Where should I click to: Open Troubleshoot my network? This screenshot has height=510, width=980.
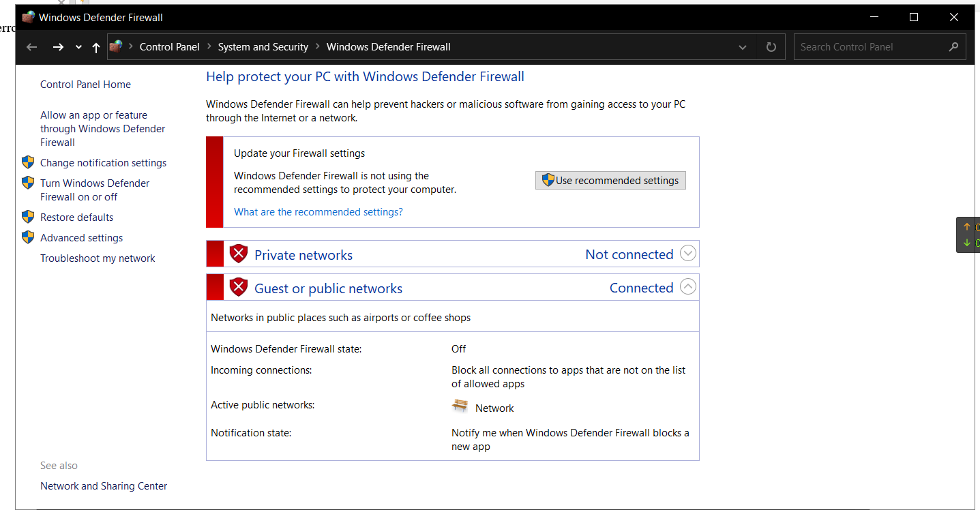click(x=98, y=258)
